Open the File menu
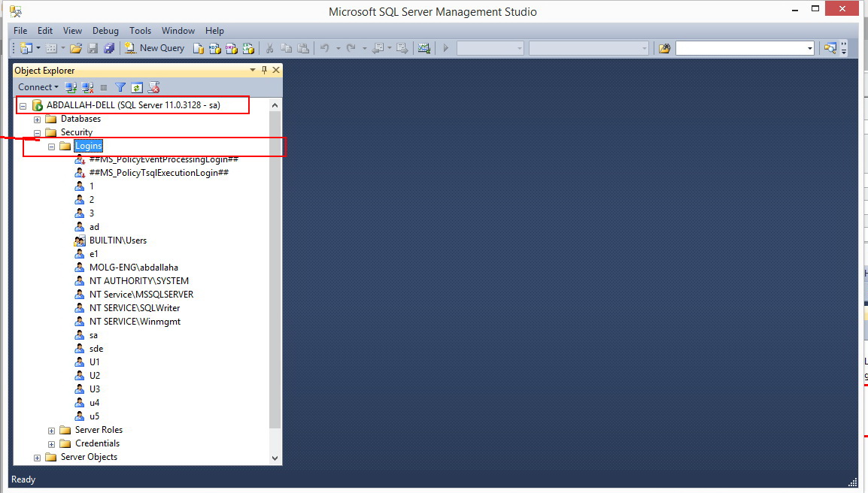 [20, 30]
